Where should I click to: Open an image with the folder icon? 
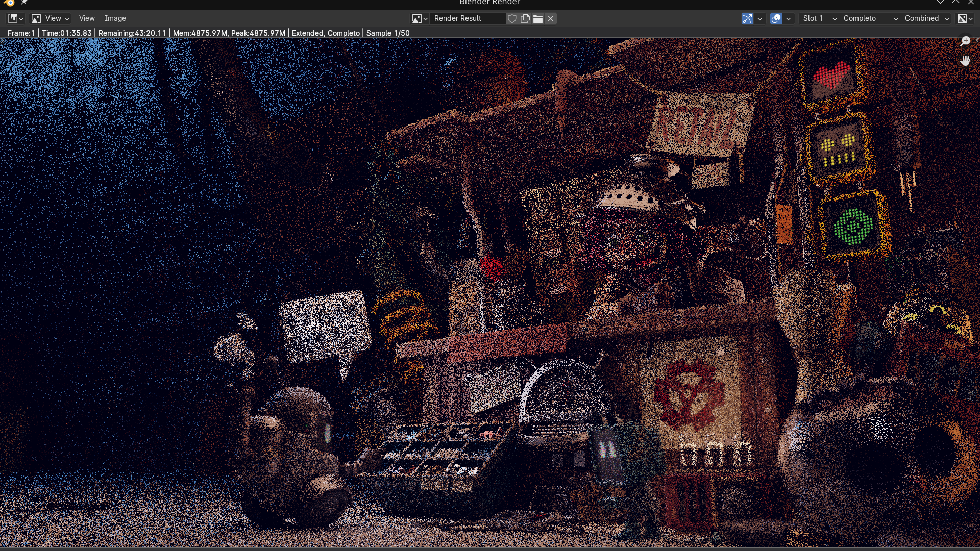(x=538, y=18)
